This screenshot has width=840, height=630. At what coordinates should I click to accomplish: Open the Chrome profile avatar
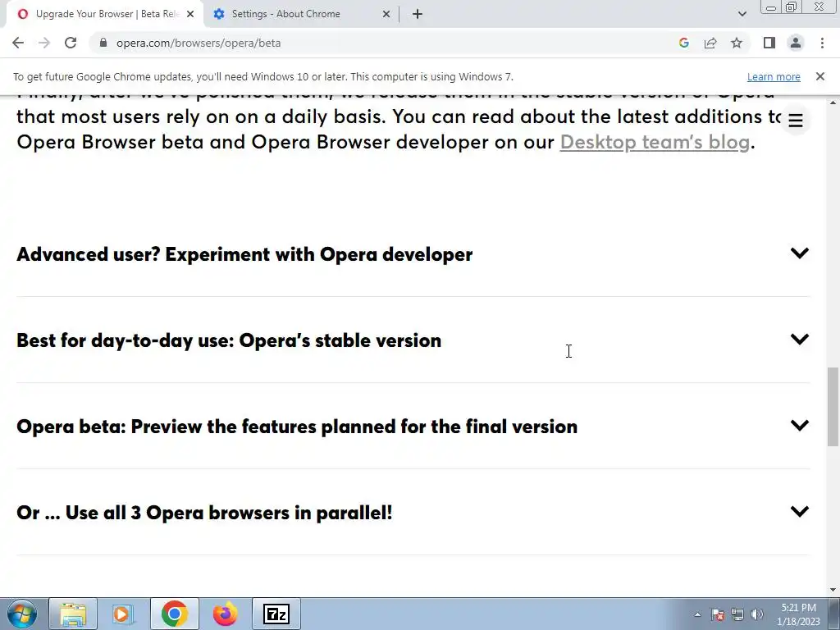[x=796, y=43]
